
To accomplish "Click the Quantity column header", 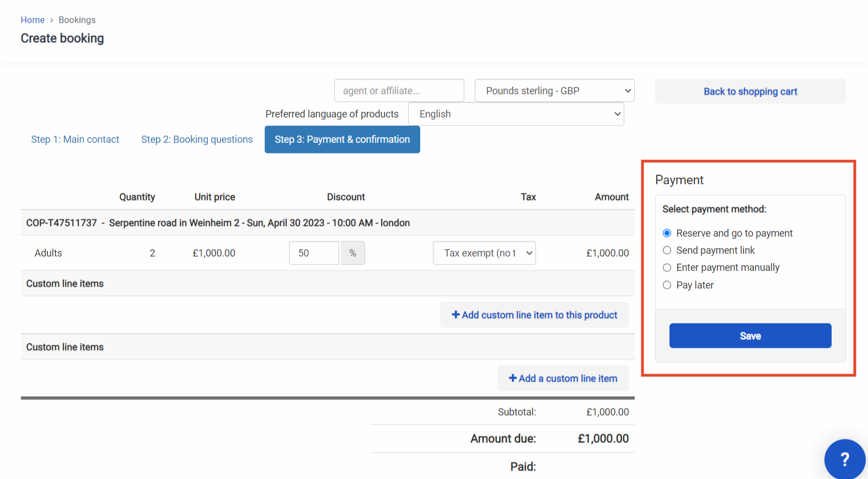I will (137, 197).
